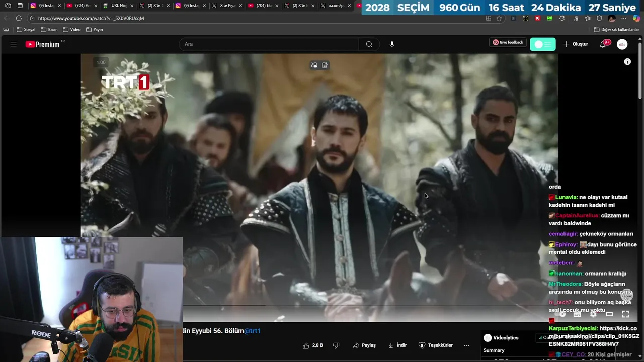The height and width of the screenshot is (362, 644).
Task: Open Sosyal bookmarks folder
Action: (26, 30)
